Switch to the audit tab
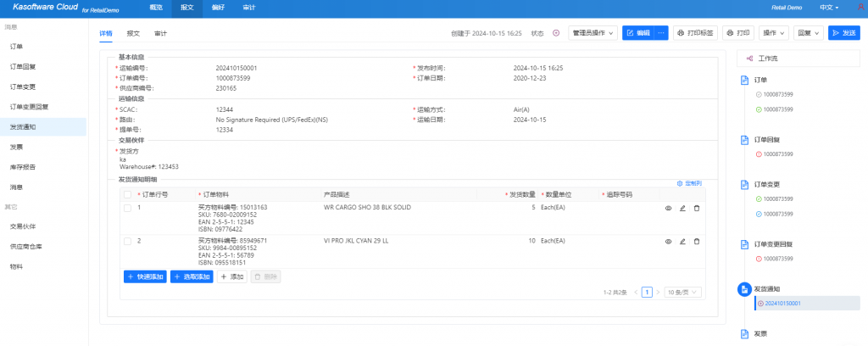 160,33
